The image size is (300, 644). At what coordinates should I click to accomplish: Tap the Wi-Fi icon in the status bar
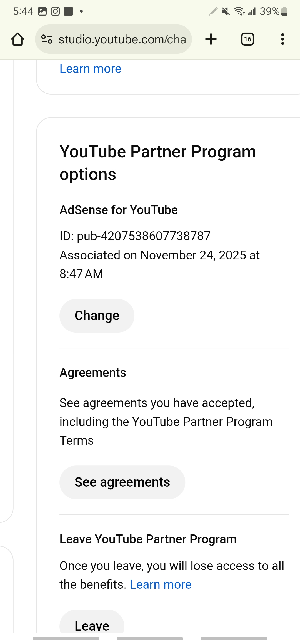point(239,11)
